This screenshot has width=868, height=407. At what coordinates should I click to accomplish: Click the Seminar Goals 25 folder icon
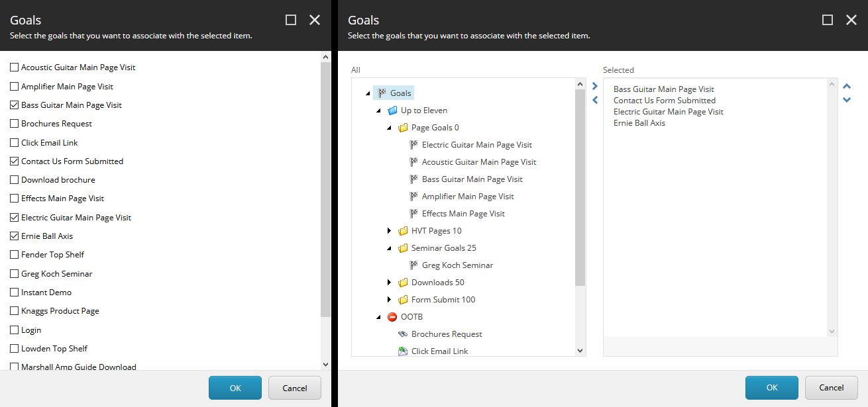403,248
